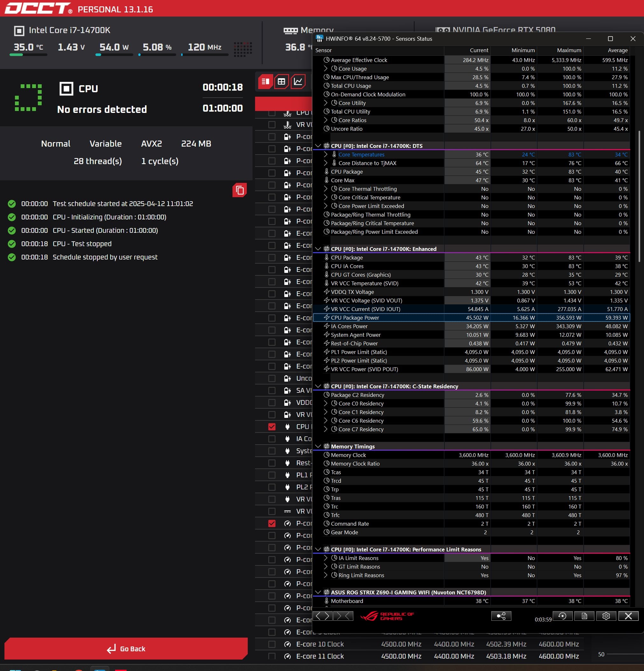The width and height of the screenshot is (644, 671).
Task: Click thermometer icon beside CPU GT Cores (Graphics)
Action: click(327, 274)
